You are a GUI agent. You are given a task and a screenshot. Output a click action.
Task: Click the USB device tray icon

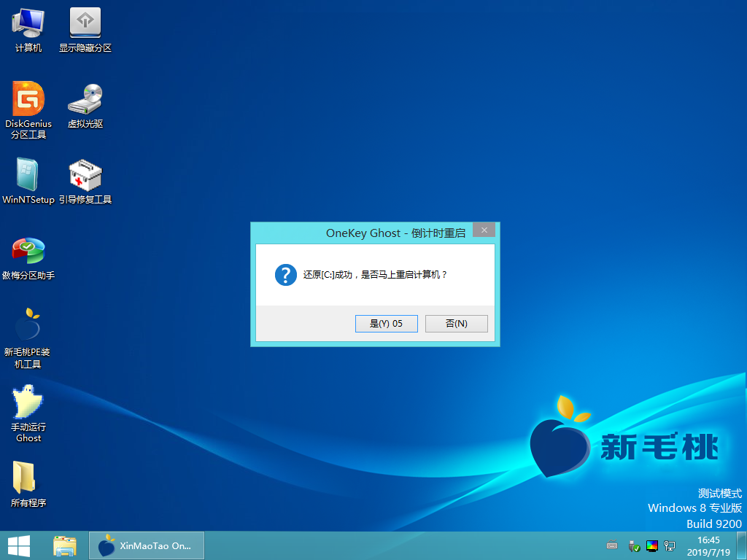coord(634,545)
